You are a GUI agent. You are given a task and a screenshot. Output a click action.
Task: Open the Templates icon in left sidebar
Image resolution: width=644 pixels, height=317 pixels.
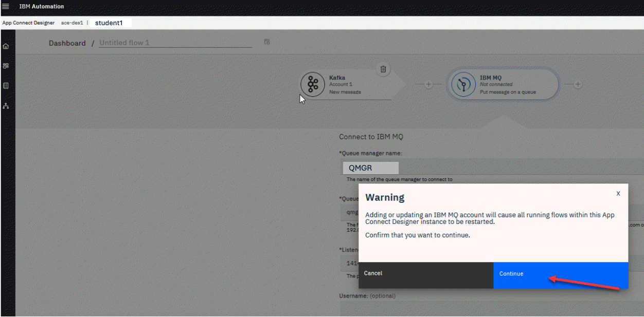(6, 86)
